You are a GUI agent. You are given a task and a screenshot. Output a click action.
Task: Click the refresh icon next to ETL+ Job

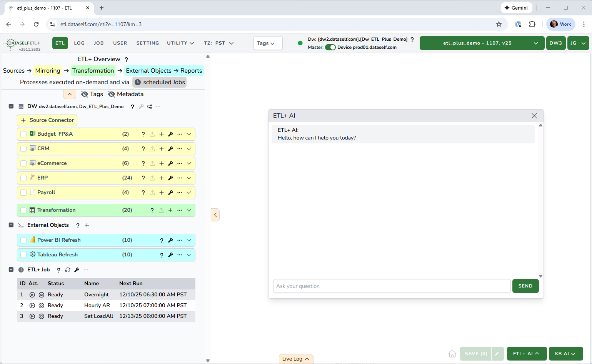click(68, 270)
